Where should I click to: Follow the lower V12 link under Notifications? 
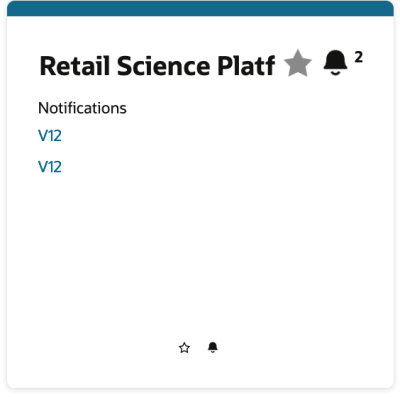[x=50, y=167]
